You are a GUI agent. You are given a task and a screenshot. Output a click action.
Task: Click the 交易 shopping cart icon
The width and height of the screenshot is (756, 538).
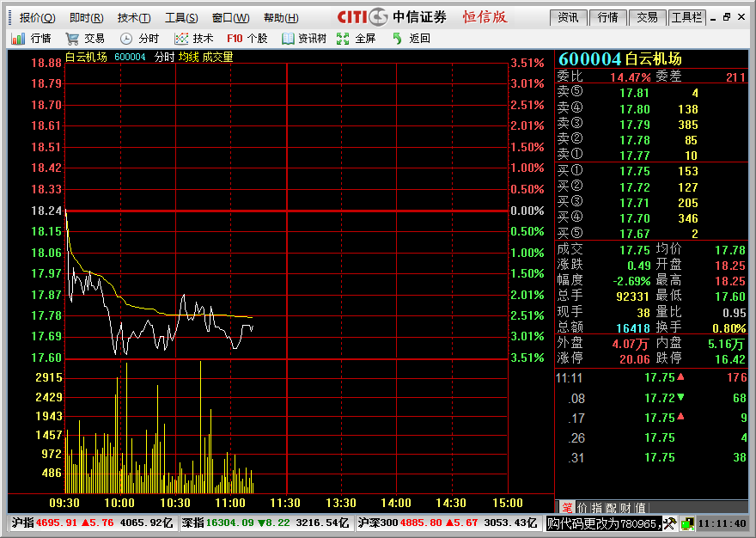[x=72, y=39]
